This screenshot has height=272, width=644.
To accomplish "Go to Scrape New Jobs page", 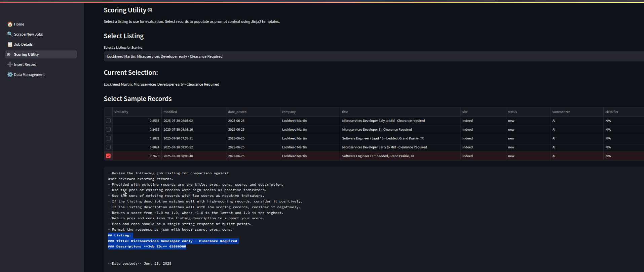I will click(28, 34).
